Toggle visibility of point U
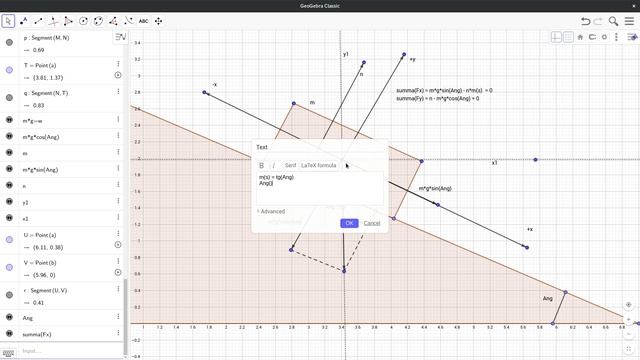 pos(9,240)
